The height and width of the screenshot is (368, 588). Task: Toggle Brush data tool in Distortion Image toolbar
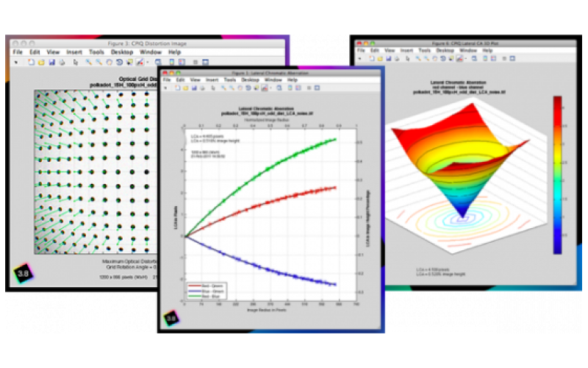(140, 63)
